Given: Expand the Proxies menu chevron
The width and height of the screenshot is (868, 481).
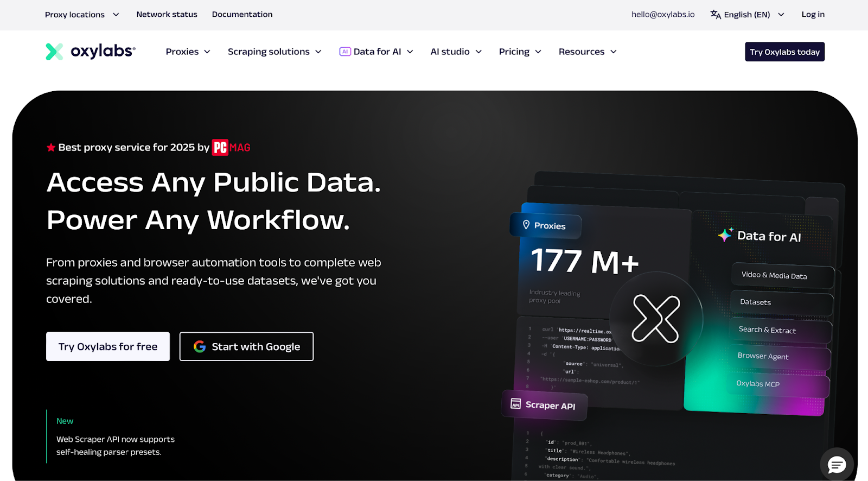Looking at the screenshot, I should tap(207, 52).
